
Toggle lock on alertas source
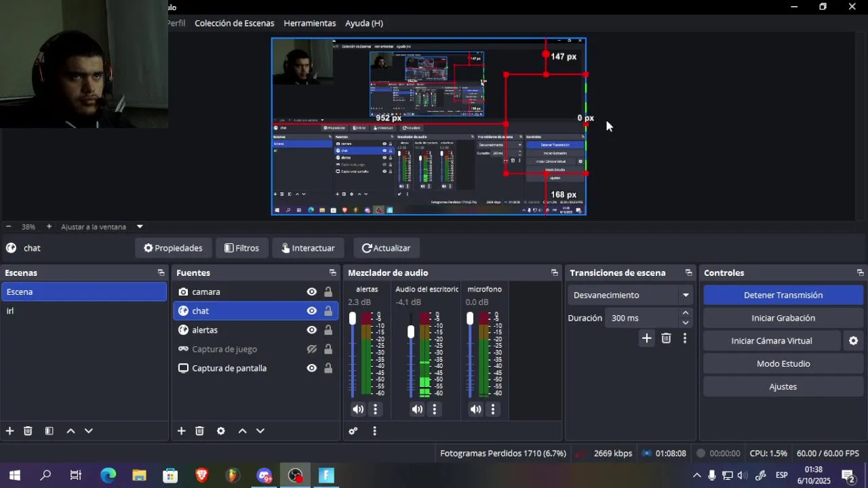(x=328, y=330)
